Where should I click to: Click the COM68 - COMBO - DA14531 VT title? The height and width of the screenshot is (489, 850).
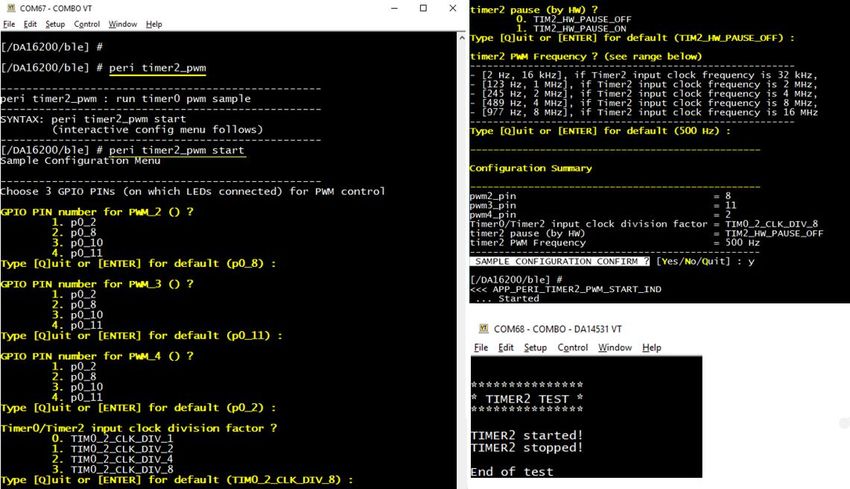coord(558,329)
